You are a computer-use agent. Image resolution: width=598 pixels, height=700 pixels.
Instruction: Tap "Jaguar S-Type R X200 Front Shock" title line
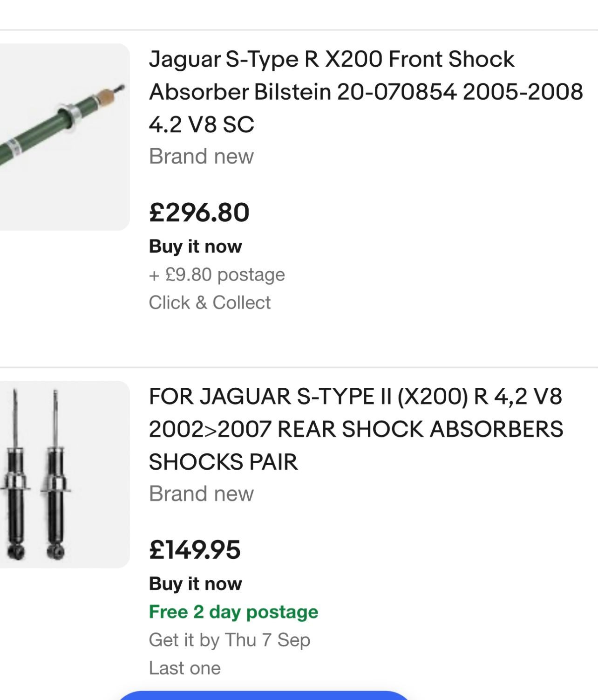[331, 59]
